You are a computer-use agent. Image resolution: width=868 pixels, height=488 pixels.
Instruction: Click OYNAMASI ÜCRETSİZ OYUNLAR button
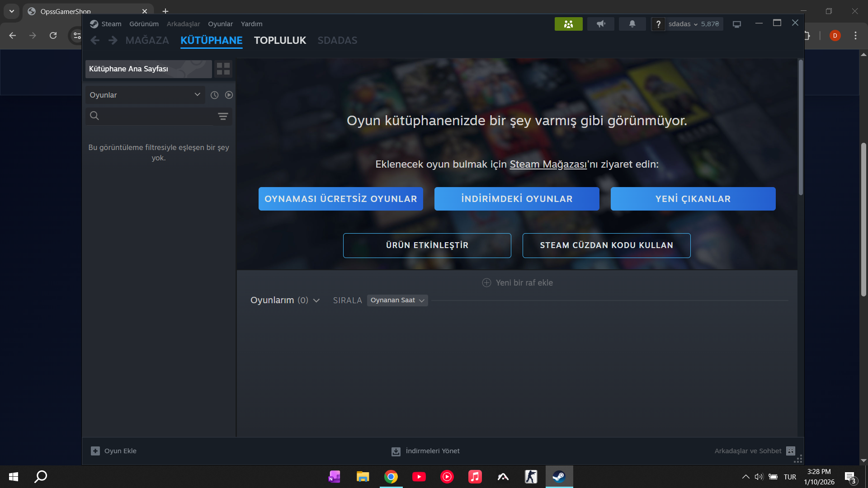point(341,199)
